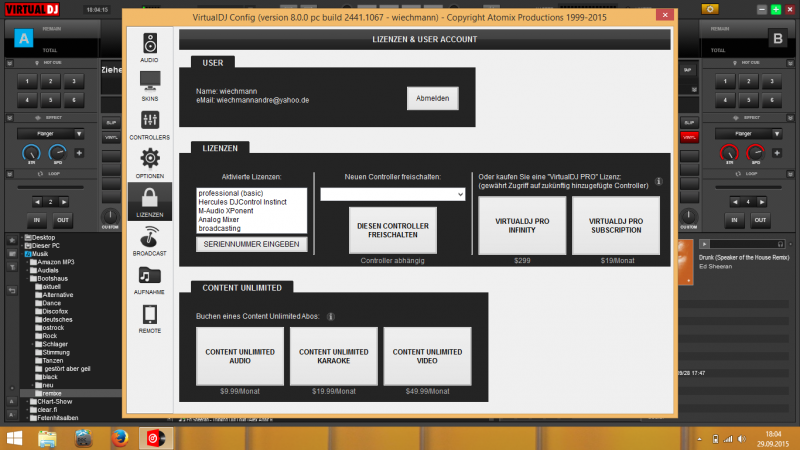The width and height of the screenshot is (800, 450).
Task: Click the network signal icon in the tray
Action: point(728,439)
